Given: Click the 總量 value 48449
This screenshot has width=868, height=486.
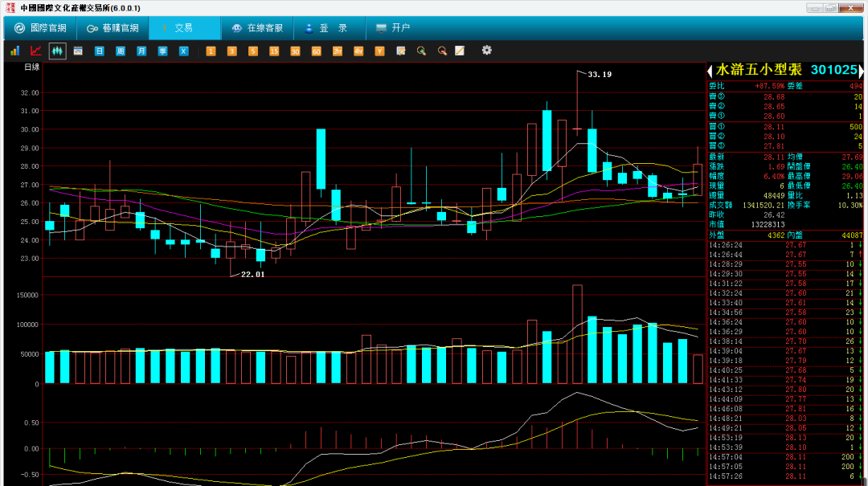Looking at the screenshot, I should pos(774,195).
